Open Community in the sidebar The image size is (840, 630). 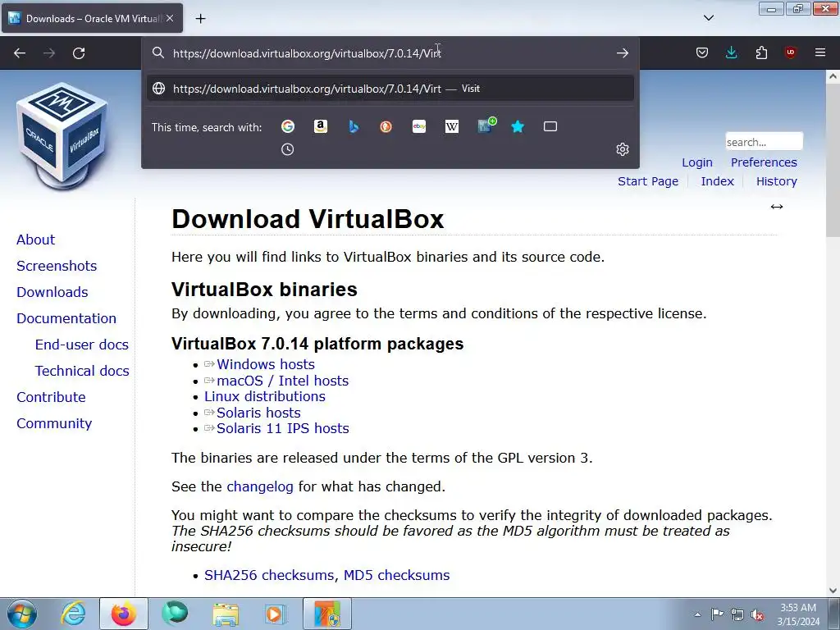54,423
